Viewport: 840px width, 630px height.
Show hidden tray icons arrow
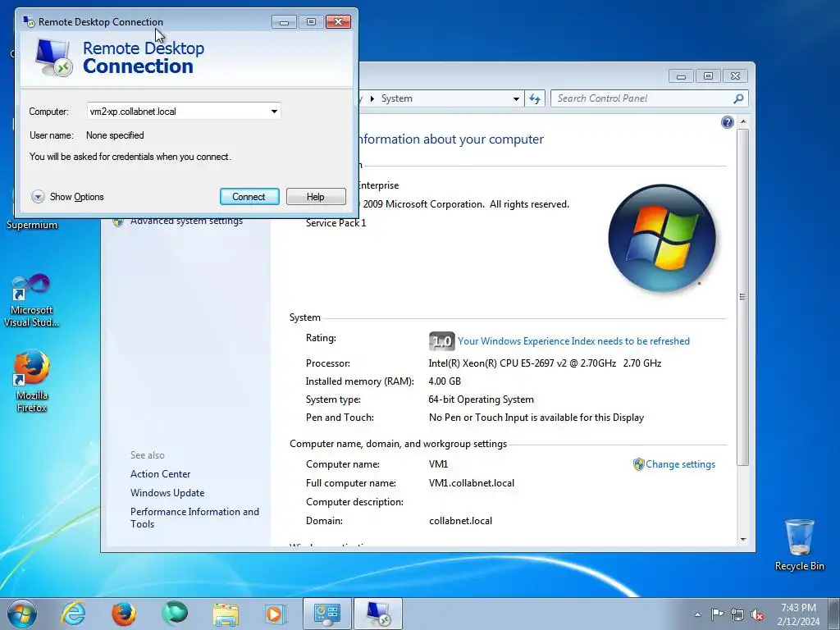point(697,614)
